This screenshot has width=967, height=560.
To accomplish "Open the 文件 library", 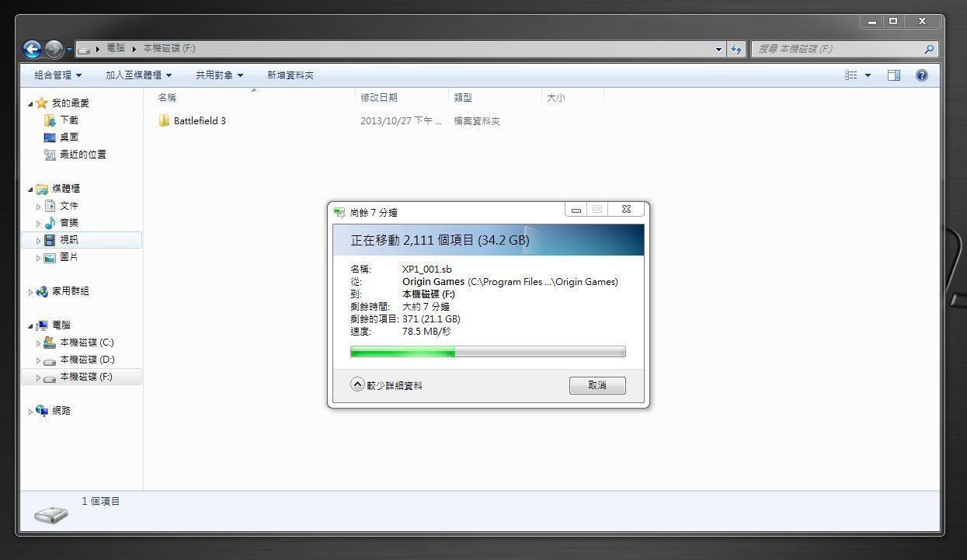I will [69, 206].
